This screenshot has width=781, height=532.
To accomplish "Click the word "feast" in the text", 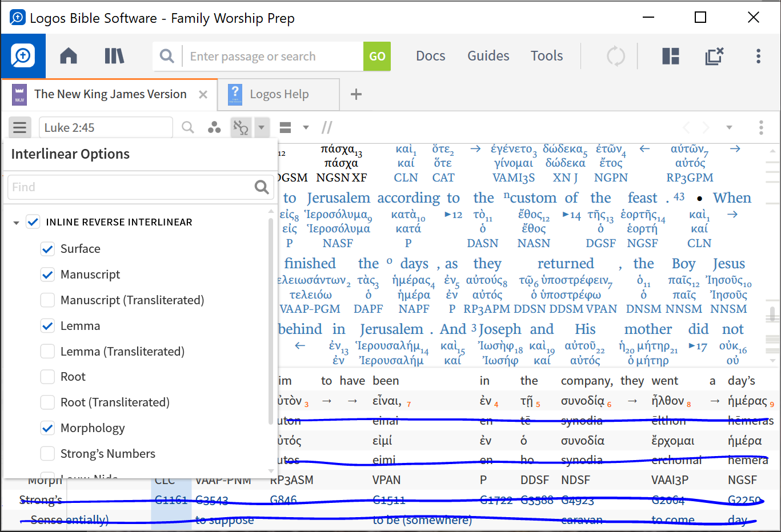I will 643,198.
